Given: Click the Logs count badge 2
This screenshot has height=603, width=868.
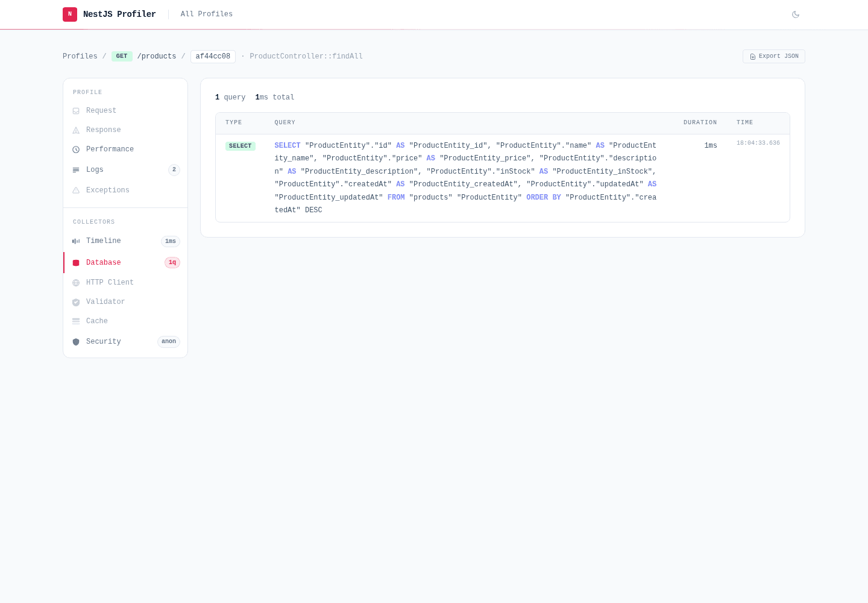Looking at the screenshot, I should point(174,170).
